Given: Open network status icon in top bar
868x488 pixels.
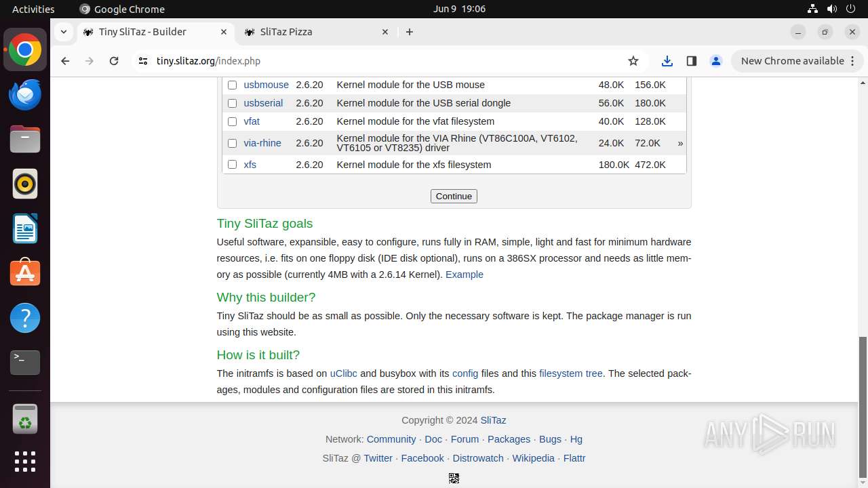Looking at the screenshot, I should pyautogui.click(x=813, y=9).
